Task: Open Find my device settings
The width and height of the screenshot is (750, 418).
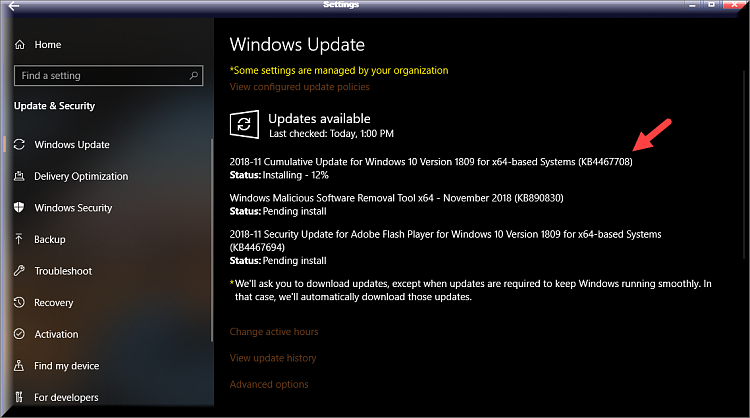Action: (66, 365)
